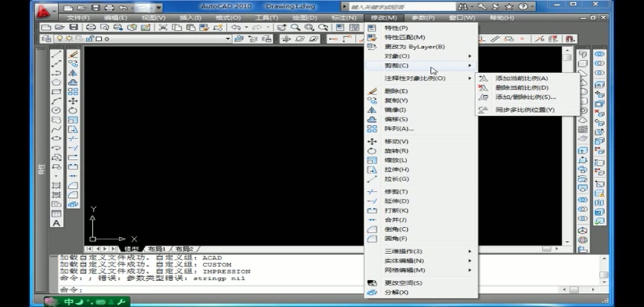The width and height of the screenshot is (644, 307).
Task: Expand the quick access toolbar customize arrow
Action: pos(159,8)
